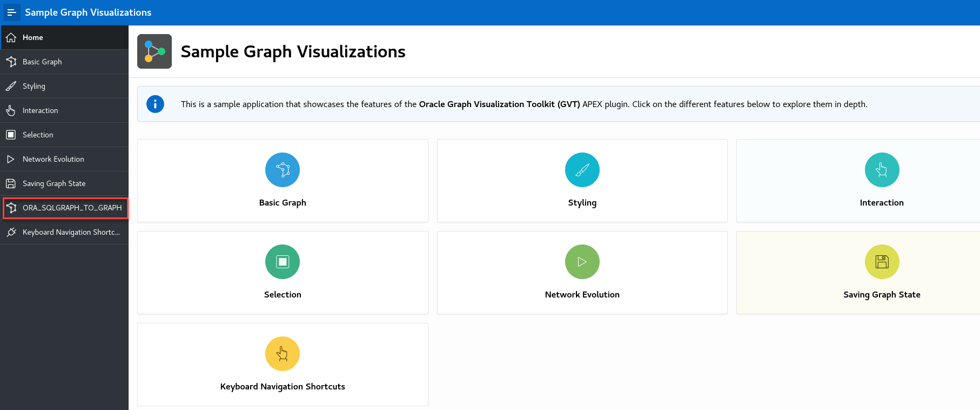Click the Saving Graph State floppy icon
The image size is (980, 410).
click(x=882, y=262)
